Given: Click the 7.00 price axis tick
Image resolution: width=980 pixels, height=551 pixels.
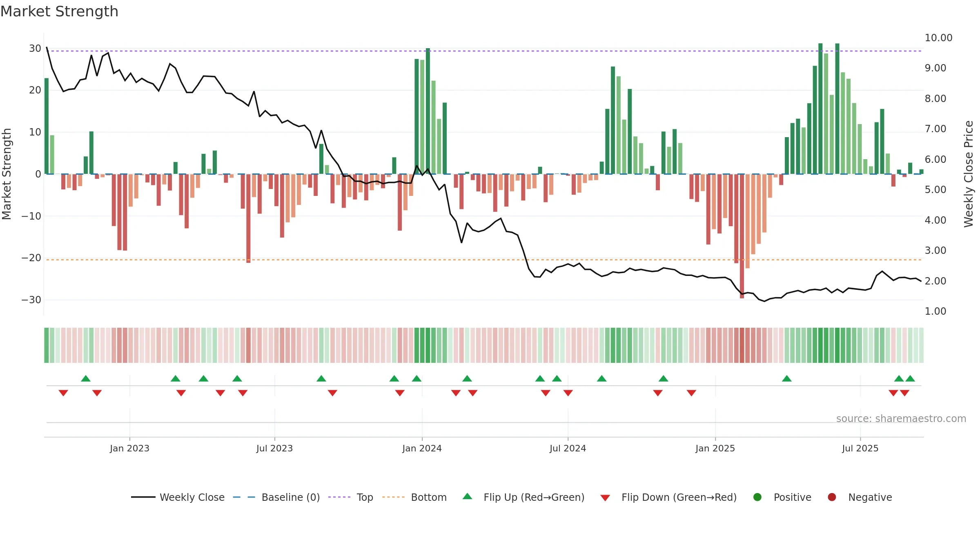Looking at the screenshot, I should pyautogui.click(x=935, y=129).
